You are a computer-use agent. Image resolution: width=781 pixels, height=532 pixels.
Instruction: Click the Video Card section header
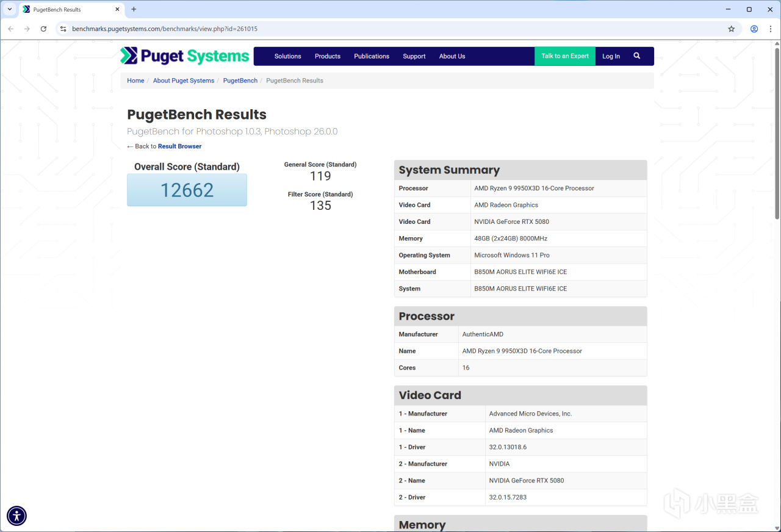coord(520,395)
